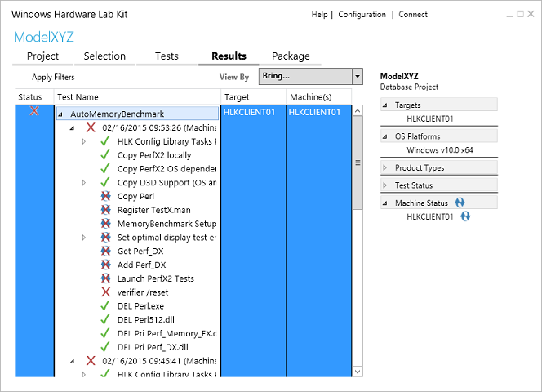Click the Apply Filters button
The image size is (542, 392).
click(53, 77)
